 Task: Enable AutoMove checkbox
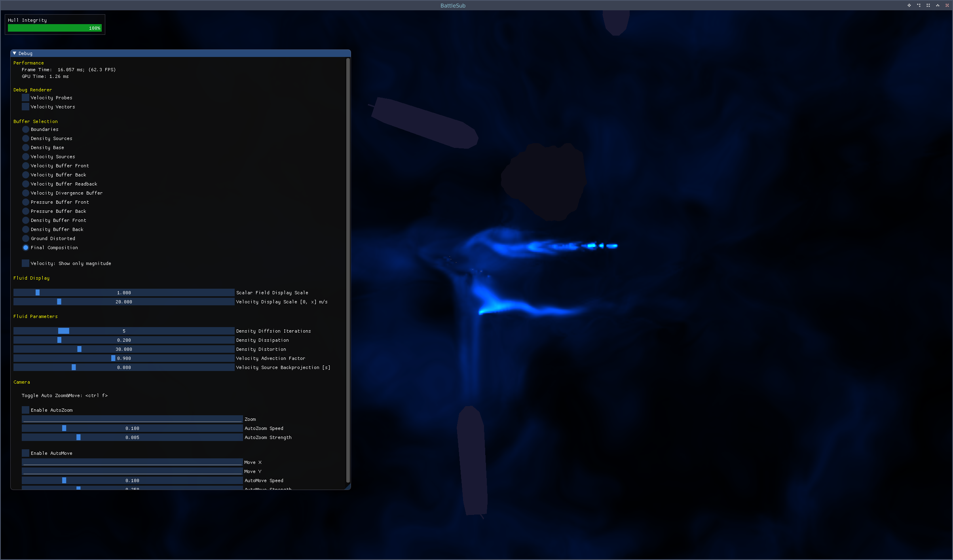26,453
